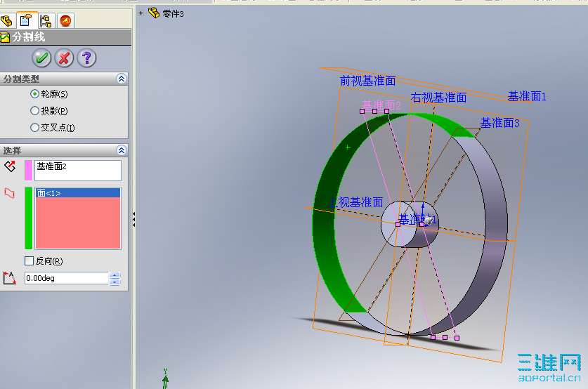Collapse the 分割类型 section
The height and width of the screenshot is (389, 588).
(x=121, y=79)
